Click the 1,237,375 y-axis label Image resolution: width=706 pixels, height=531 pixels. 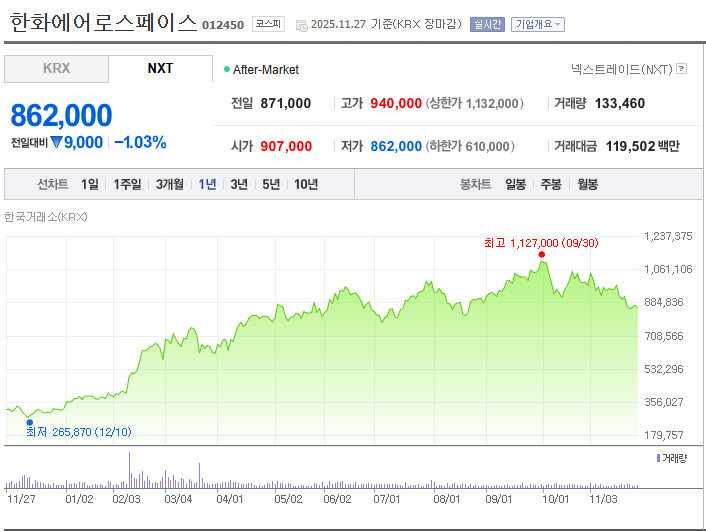pos(668,236)
